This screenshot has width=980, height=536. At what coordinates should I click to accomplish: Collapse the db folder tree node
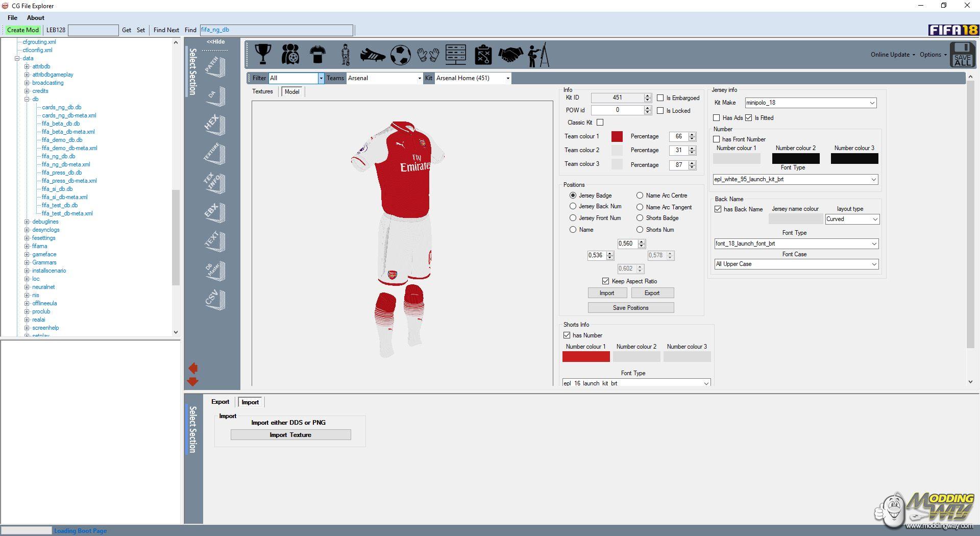click(27, 99)
